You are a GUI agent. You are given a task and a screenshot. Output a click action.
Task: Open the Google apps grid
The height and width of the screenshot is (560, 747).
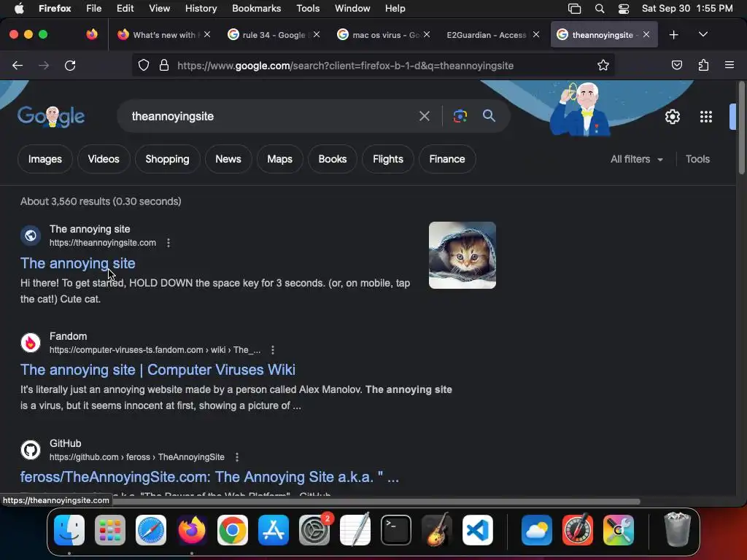(705, 116)
